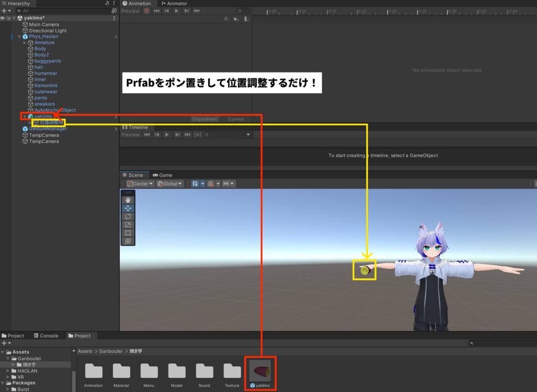Switch to the Animator tab

pos(174,3)
